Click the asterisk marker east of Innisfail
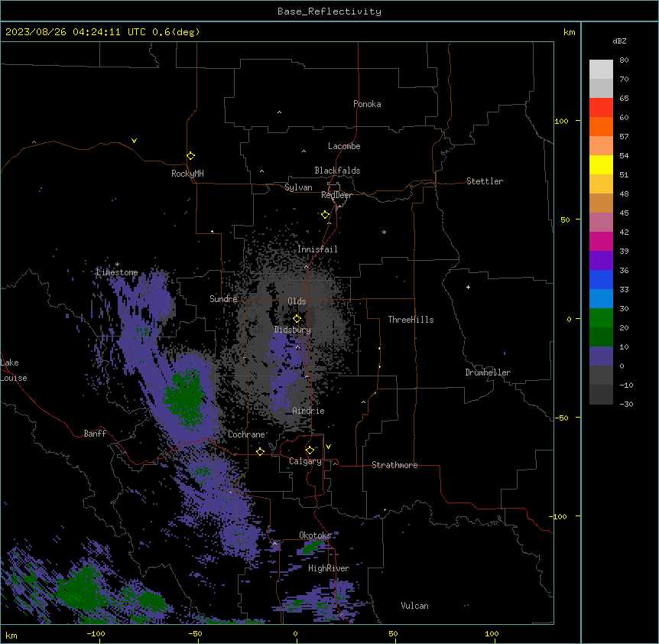Screen dimensions: 659x644 [x=384, y=232]
